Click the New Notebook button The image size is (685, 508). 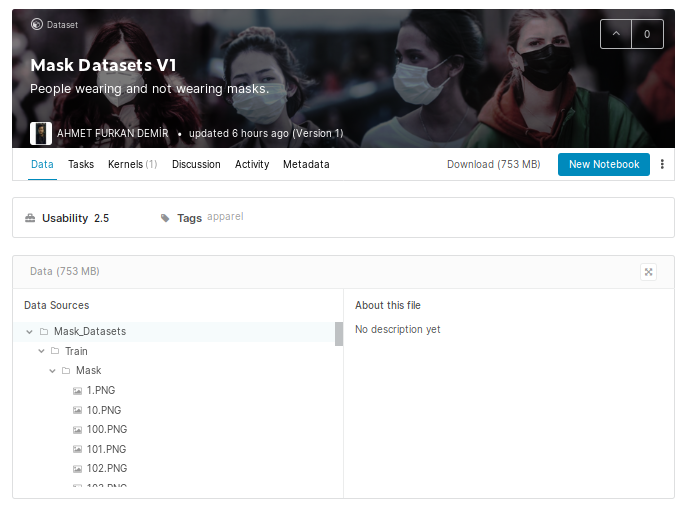603,164
